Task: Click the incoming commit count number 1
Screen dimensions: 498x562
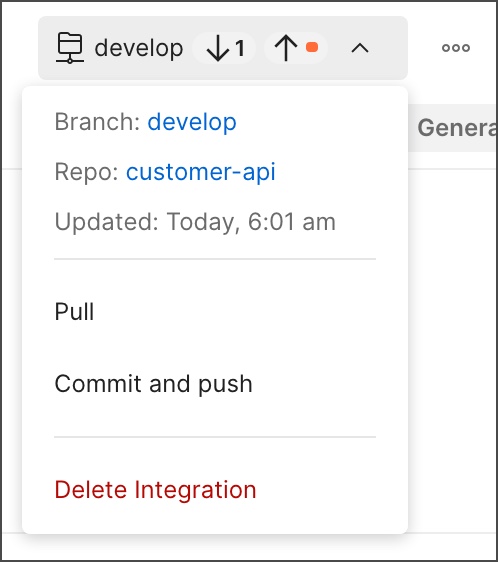Action: click(240, 48)
